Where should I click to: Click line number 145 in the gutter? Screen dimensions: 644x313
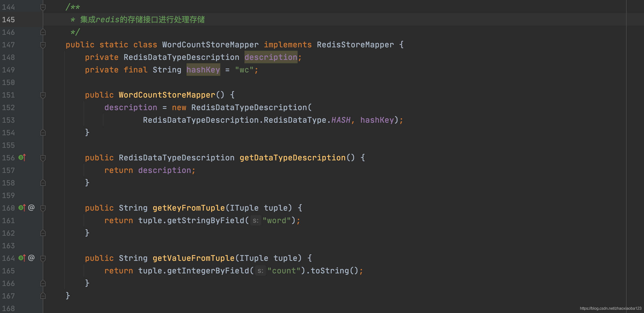8,20
